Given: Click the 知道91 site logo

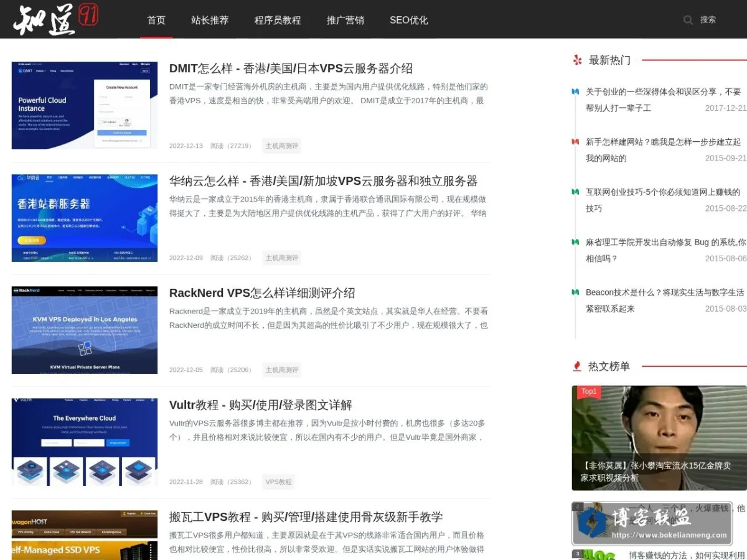Looking at the screenshot, I should (55, 19).
